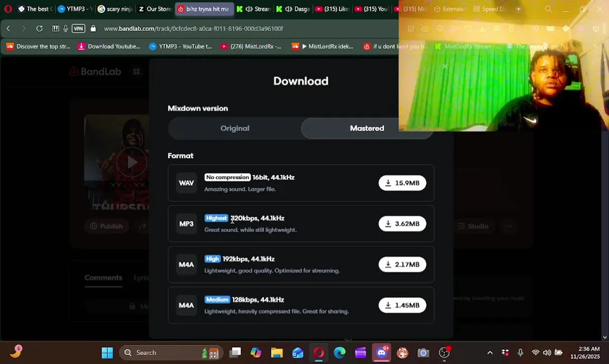Viewport: 609px width, 364px height.
Task: Open Studio on the track page
Action: click(473, 226)
